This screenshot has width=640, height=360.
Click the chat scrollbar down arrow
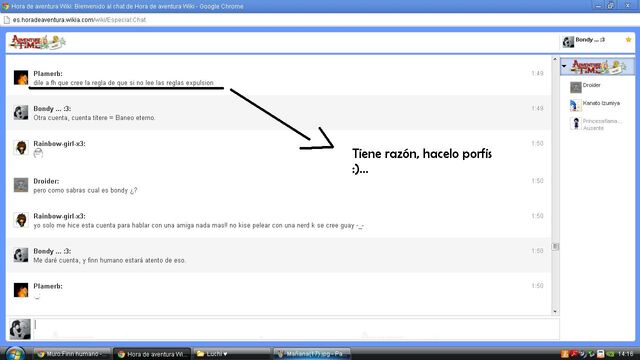click(x=555, y=311)
